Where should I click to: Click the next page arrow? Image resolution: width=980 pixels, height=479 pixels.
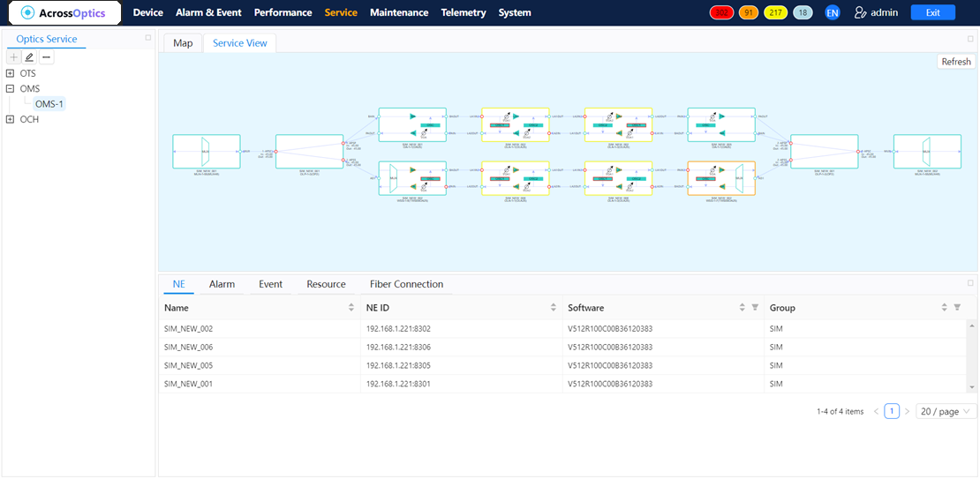coord(907,412)
